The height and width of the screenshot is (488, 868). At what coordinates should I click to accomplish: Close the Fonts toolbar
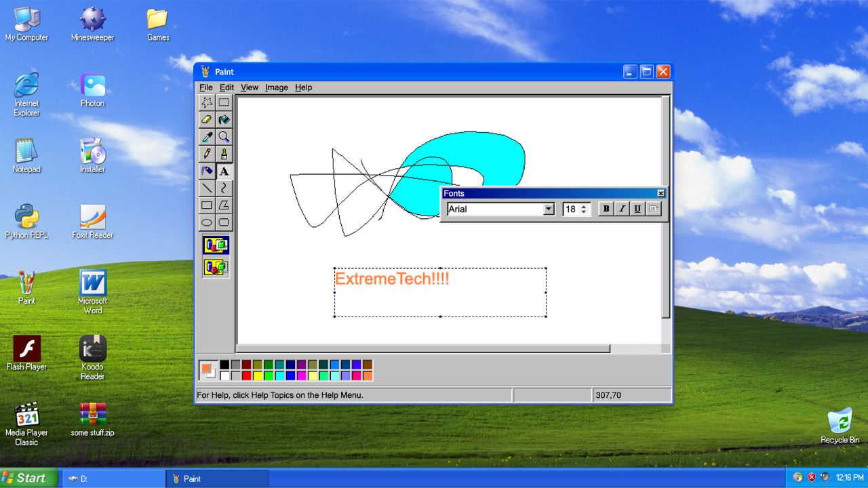660,193
